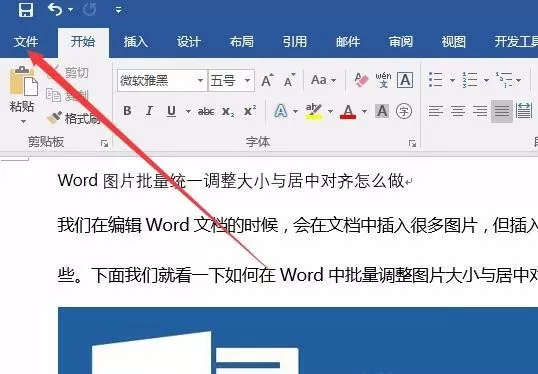Click the document title line about Word 图片批量
Screen dimensions: 538x374
234,181
